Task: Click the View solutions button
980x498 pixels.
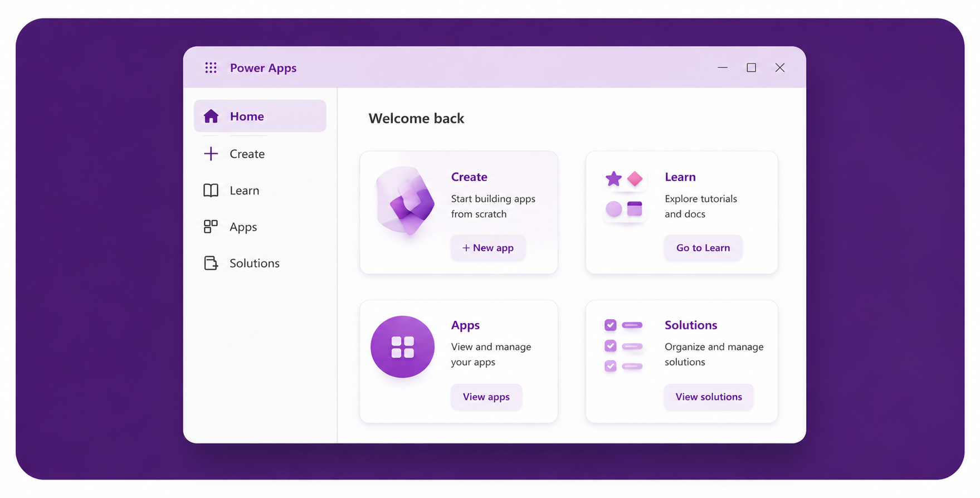Action: tap(709, 397)
